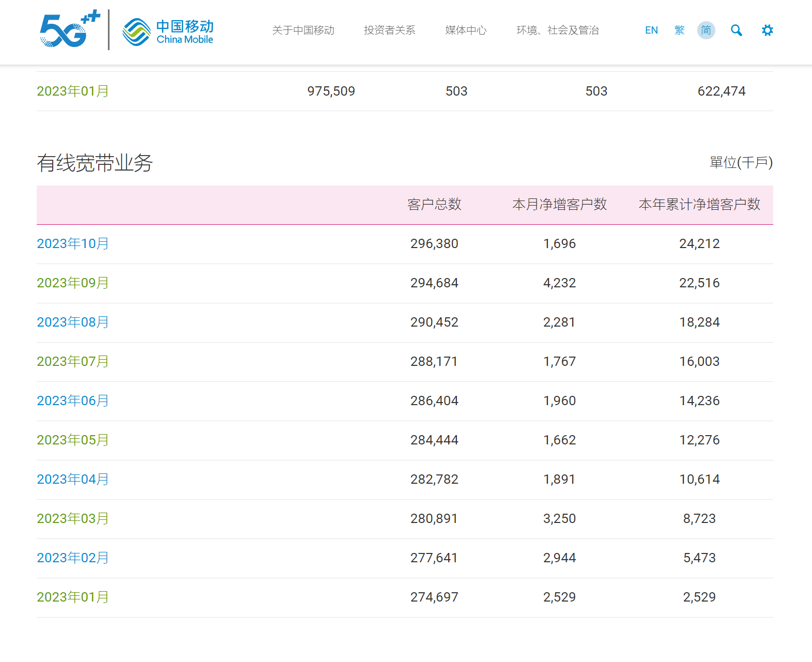
Task: Open 2023年05月 broadband report link
Action: point(73,440)
